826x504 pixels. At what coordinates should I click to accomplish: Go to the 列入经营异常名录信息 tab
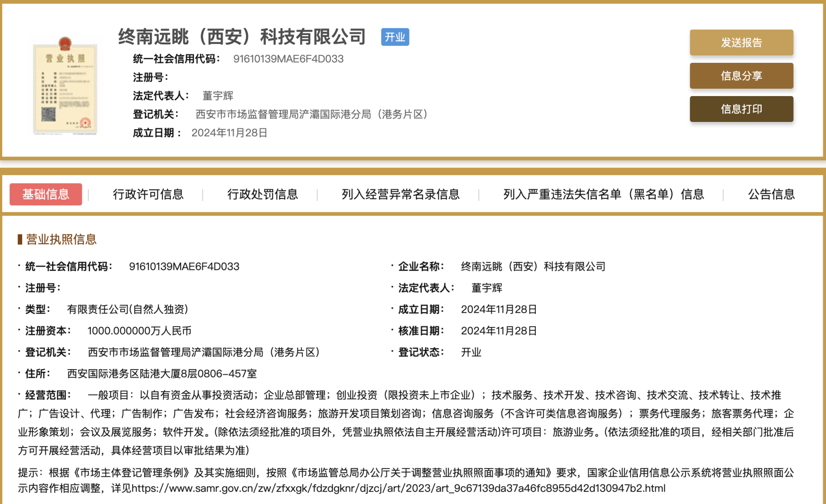point(400,194)
